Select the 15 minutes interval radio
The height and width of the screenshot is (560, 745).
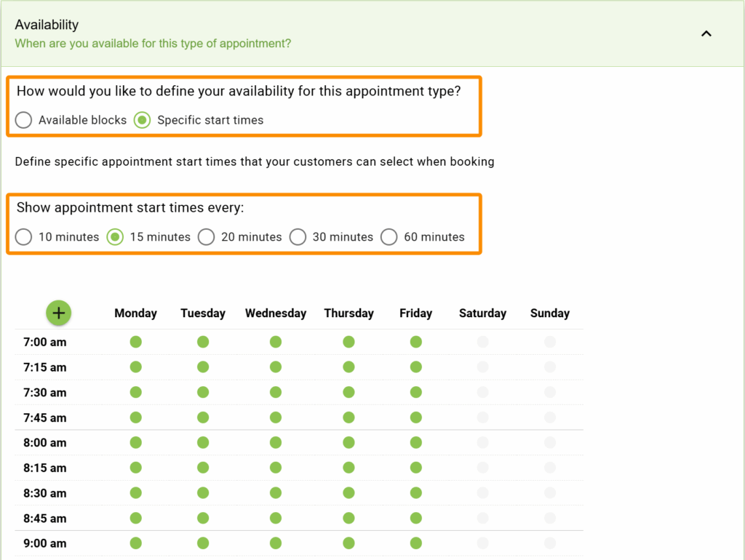pos(114,237)
